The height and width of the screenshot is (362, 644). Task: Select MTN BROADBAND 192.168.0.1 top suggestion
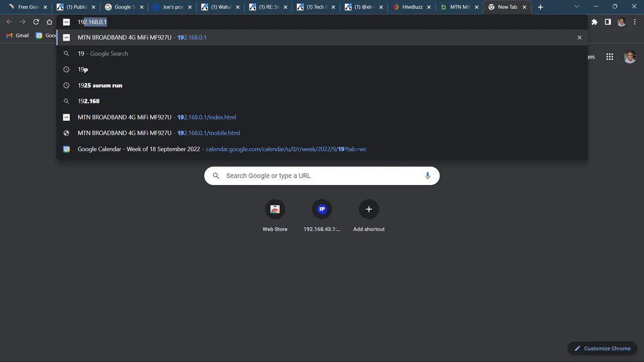click(x=322, y=38)
